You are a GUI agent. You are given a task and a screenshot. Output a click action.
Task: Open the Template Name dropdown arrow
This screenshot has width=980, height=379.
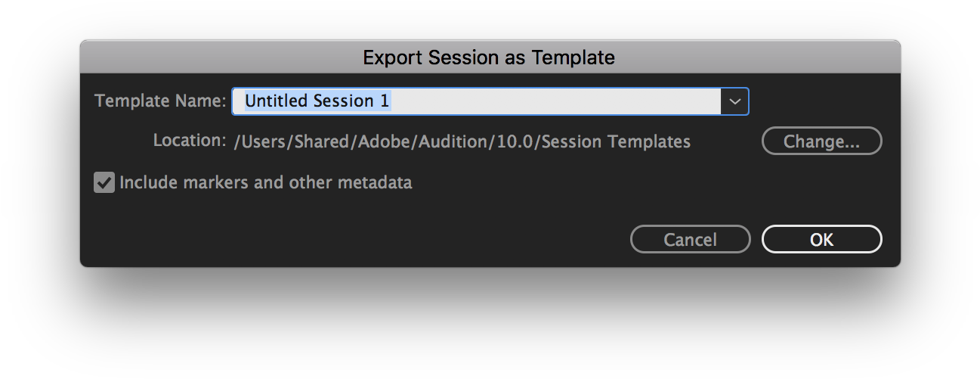point(735,101)
